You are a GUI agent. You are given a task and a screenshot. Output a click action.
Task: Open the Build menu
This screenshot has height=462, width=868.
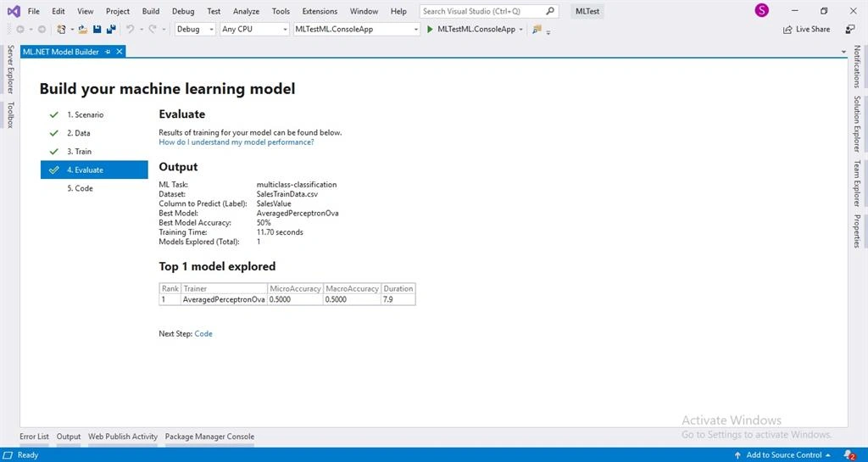click(x=151, y=11)
